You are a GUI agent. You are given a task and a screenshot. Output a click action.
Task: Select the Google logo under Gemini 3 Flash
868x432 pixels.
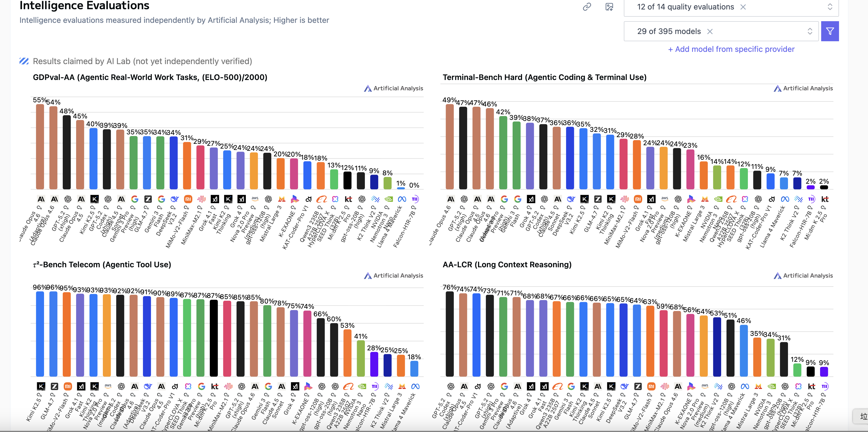pyautogui.click(x=161, y=199)
